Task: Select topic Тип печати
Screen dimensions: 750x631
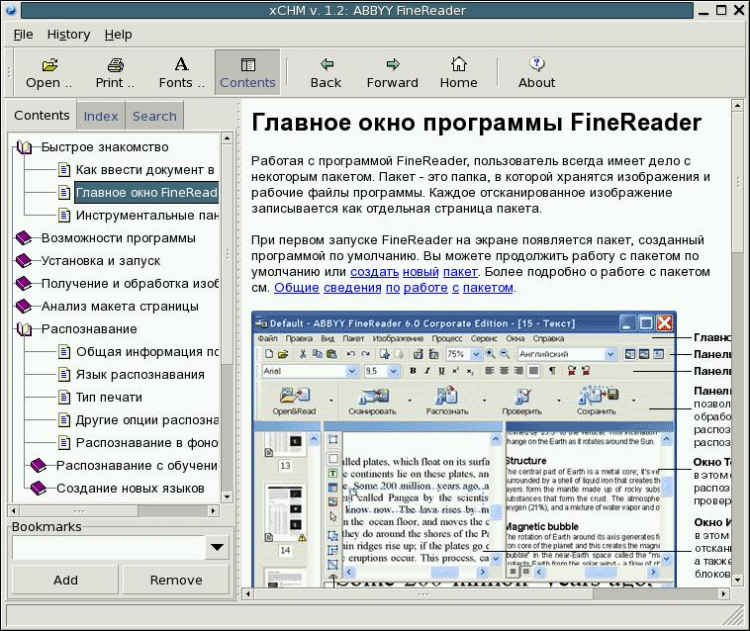Action: [109, 397]
